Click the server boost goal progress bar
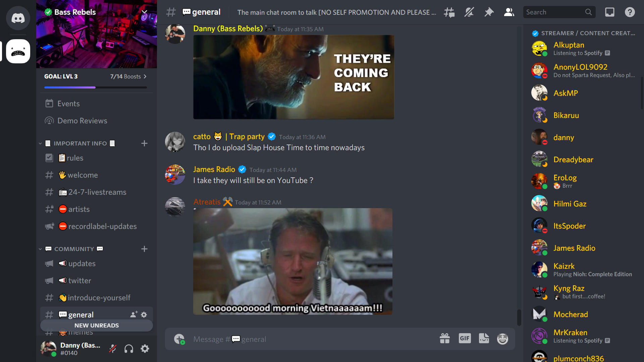The height and width of the screenshot is (362, 644). click(96, 87)
